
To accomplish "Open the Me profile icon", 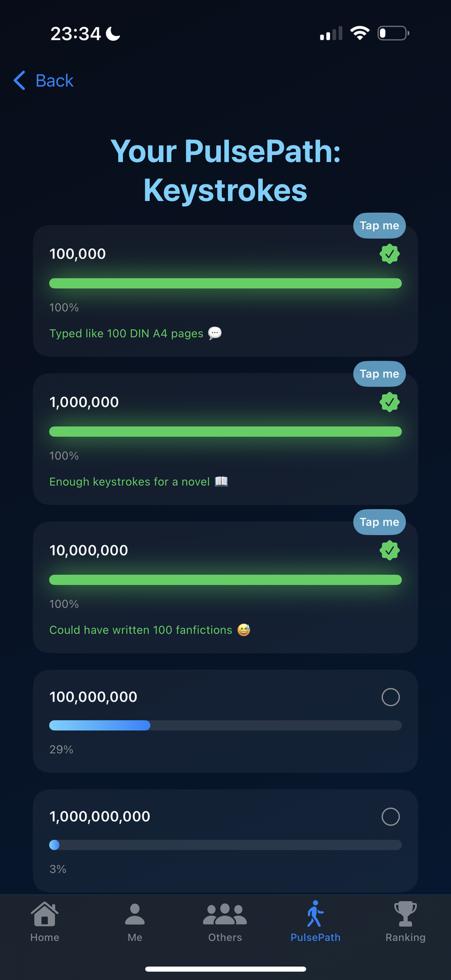I will coord(135,914).
